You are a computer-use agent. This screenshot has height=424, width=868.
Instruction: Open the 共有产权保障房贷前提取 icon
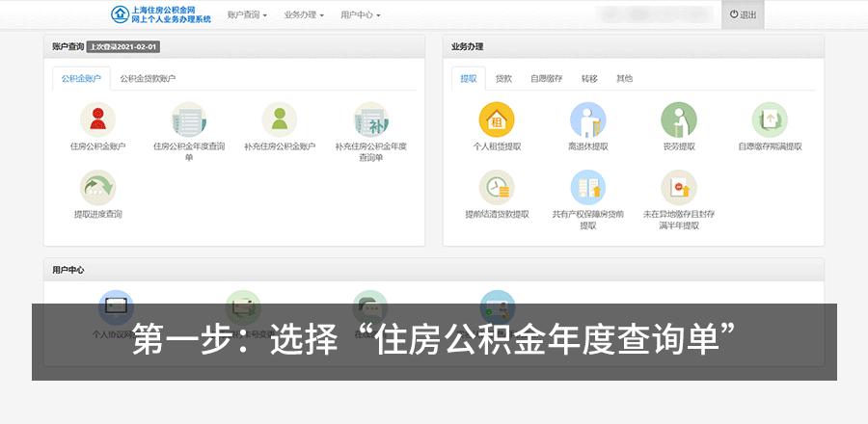(x=587, y=187)
